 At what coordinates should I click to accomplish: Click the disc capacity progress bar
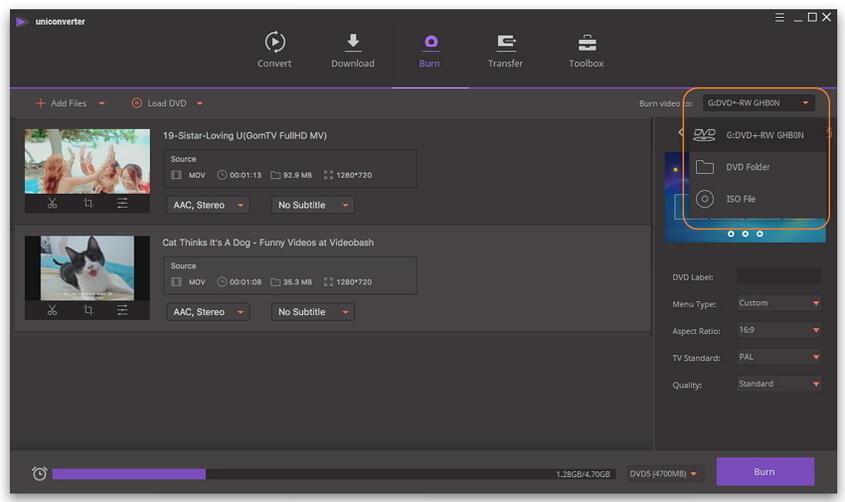click(334, 474)
